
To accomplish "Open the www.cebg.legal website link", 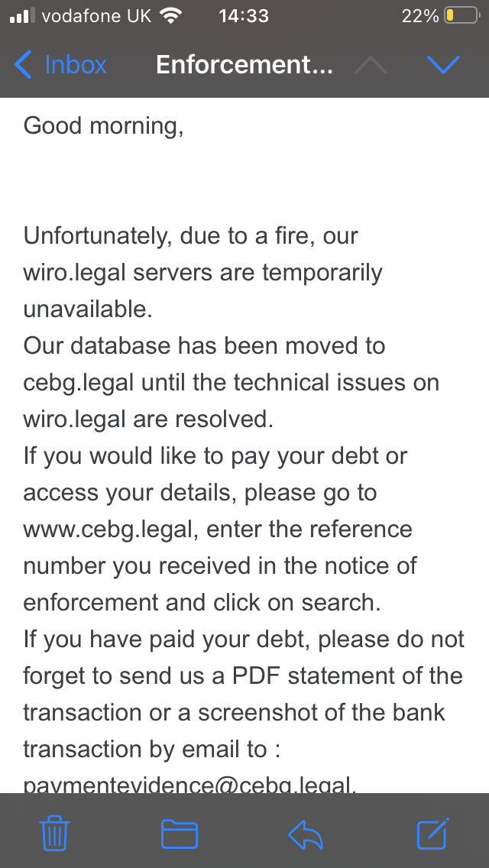I will tap(110, 529).
